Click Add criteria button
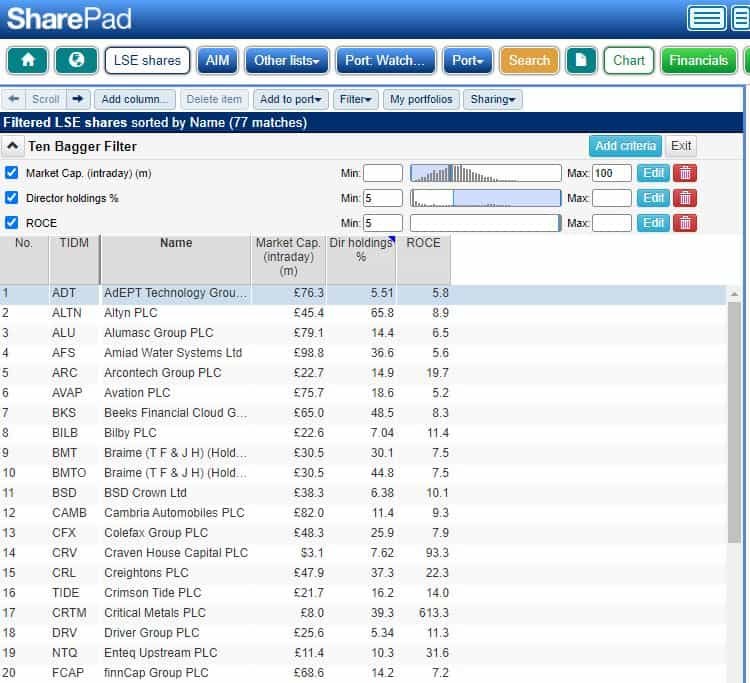750x683 pixels. [x=625, y=146]
